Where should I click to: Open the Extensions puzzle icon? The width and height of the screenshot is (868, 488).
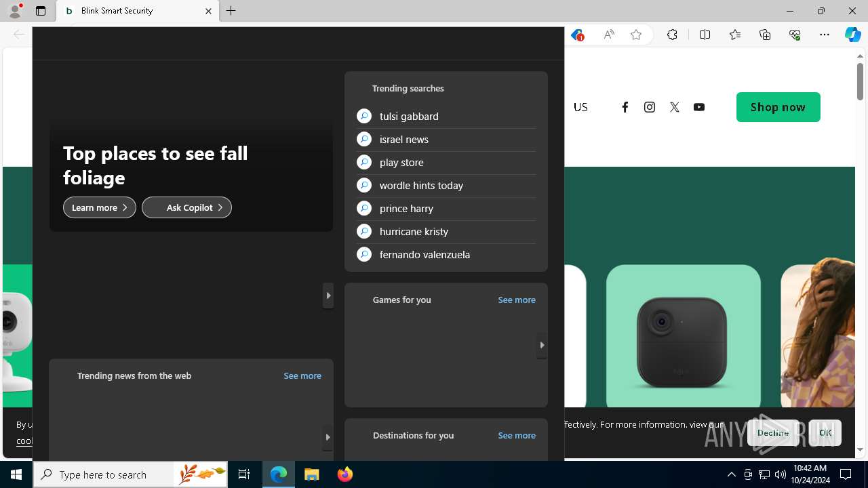point(672,35)
